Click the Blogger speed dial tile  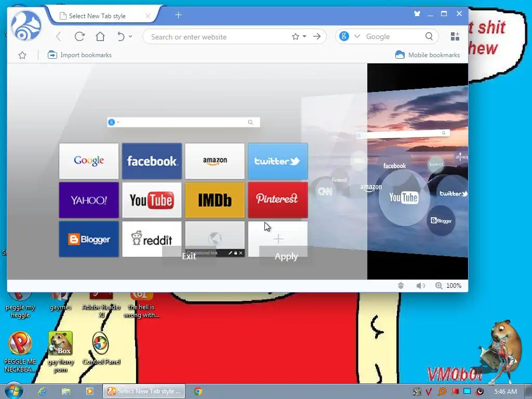[89, 239]
